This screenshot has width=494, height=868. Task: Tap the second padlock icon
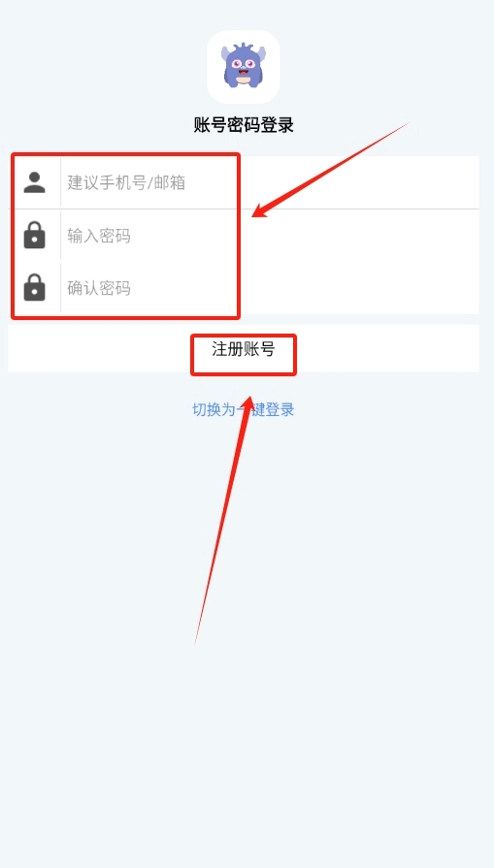[34, 288]
